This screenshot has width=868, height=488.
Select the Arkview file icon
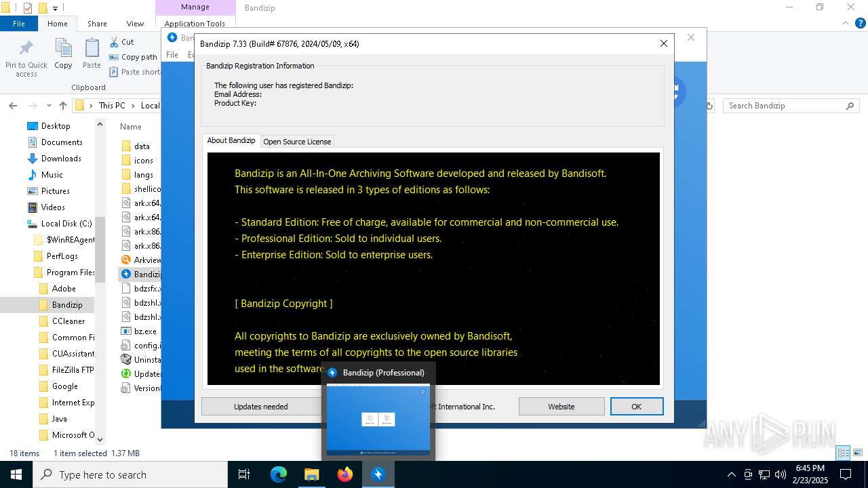(x=126, y=260)
